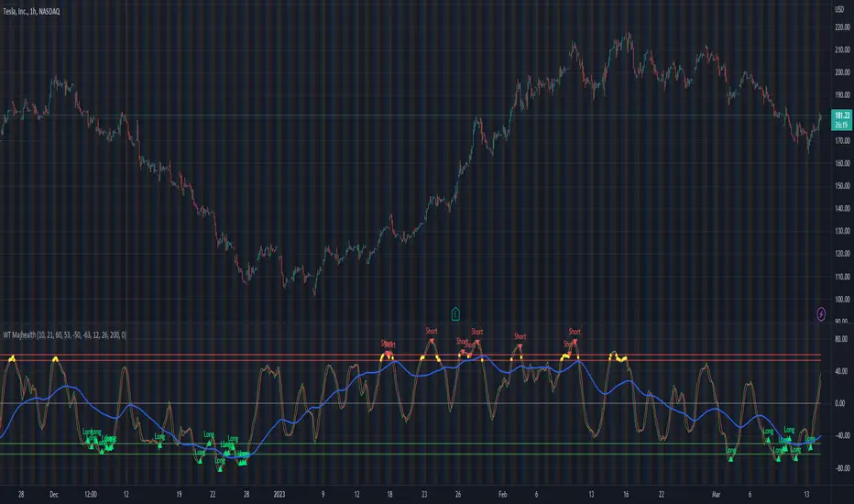This screenshot has width=854, height=504.
Task: Click the 0.00 indicator scale value
Action: pyautogui.click(x=840, y=403)
